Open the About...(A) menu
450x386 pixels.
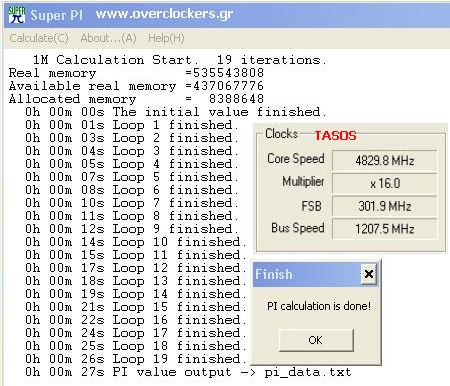click(x=108, y=38)
